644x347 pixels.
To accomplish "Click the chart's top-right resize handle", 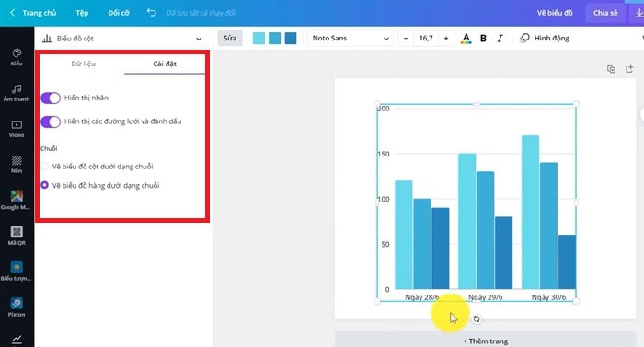I will (x=576, y=104).
